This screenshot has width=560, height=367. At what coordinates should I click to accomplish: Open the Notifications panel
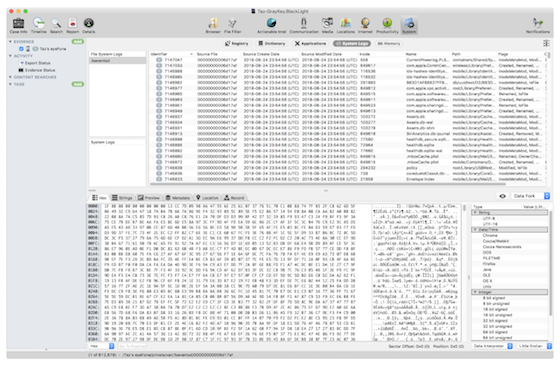(x=538, y=26)
